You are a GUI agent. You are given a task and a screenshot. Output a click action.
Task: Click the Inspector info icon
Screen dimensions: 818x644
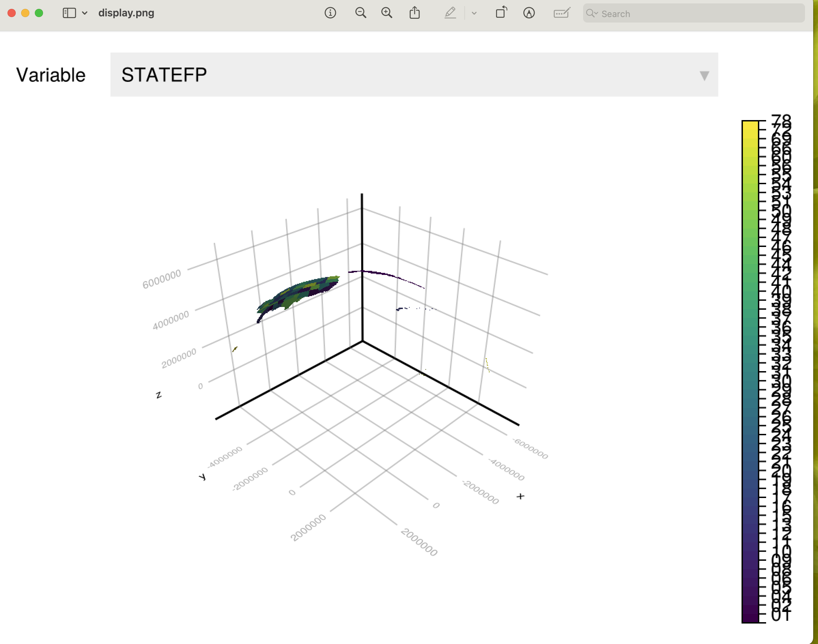click(x=330, y=13)
